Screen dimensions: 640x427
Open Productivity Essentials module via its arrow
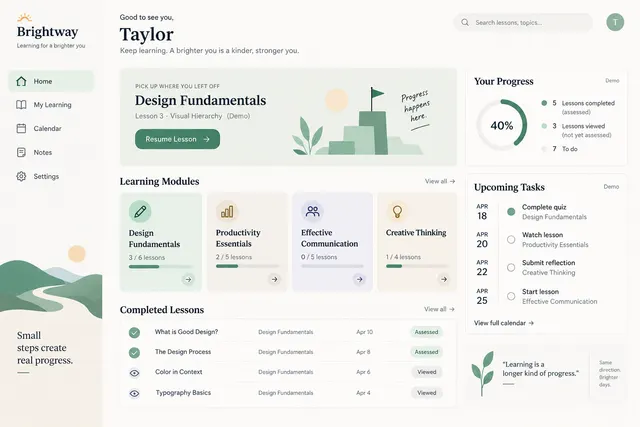(x=275, y=279)
